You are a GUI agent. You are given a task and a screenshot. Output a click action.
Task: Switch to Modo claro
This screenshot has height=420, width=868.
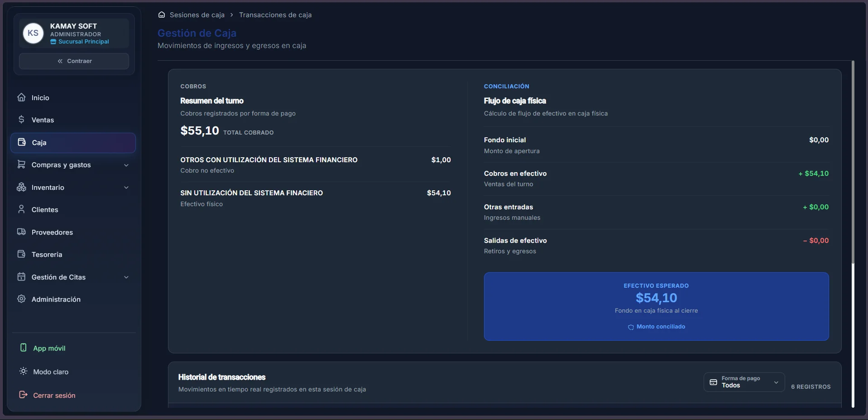(51, 372)
